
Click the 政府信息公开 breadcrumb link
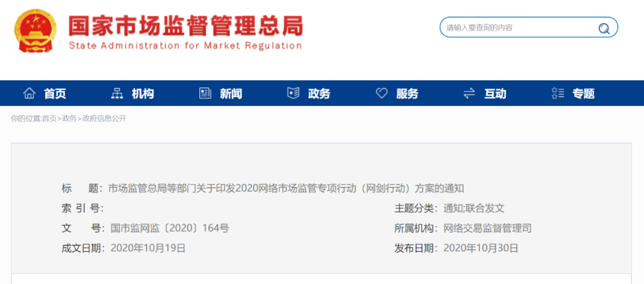[104, 119]
